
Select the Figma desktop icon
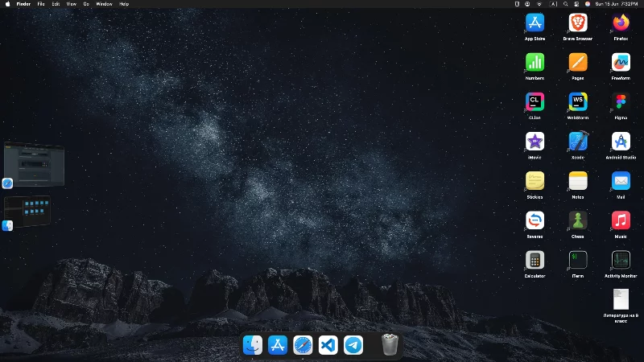tap(621, 102)
